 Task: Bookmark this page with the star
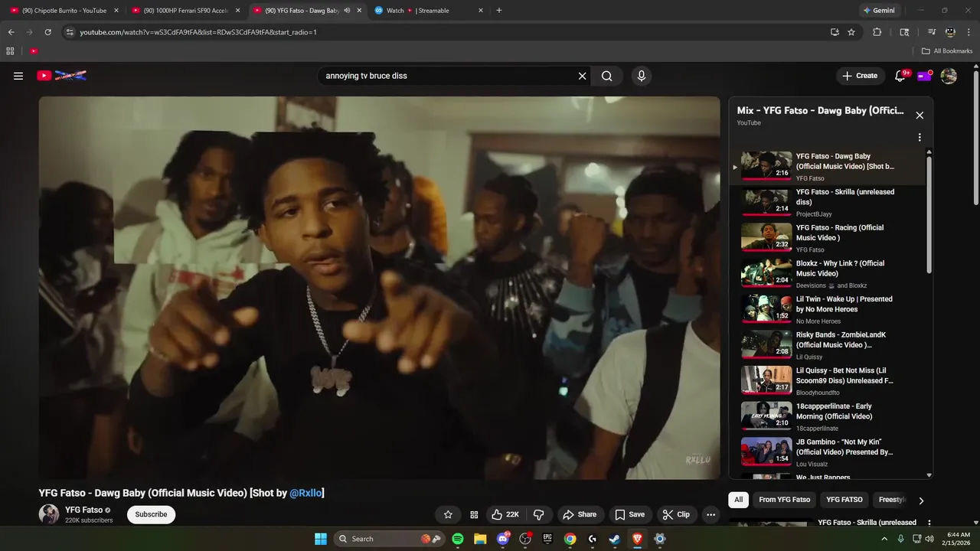click(x=851, y=32)
